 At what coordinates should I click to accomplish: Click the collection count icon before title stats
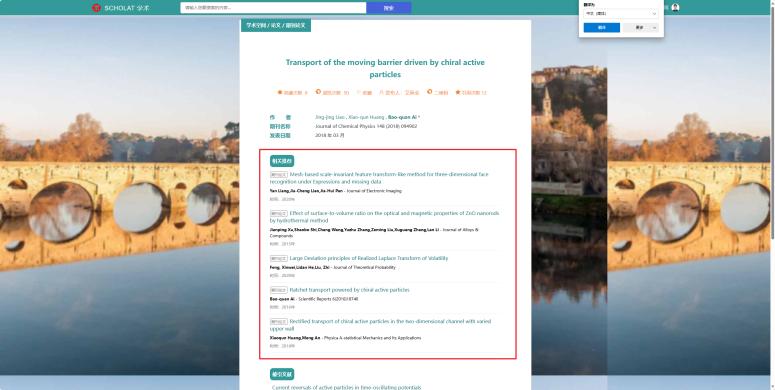point(280,92)
